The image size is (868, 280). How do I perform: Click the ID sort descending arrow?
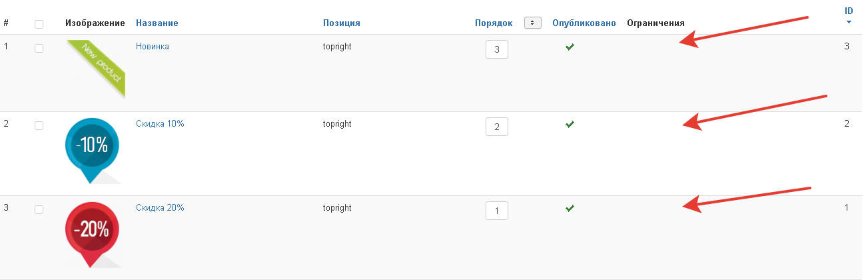click(849, 22)
